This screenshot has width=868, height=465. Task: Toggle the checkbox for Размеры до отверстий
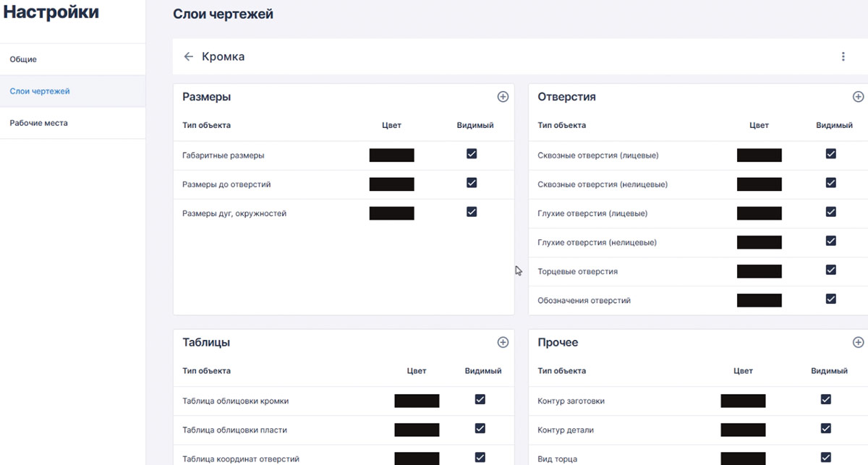pos(471,183)
